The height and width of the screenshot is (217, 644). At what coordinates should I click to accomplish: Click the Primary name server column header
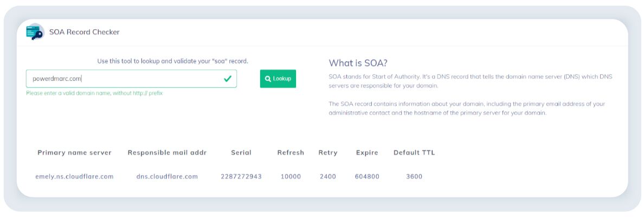[74, 153]
